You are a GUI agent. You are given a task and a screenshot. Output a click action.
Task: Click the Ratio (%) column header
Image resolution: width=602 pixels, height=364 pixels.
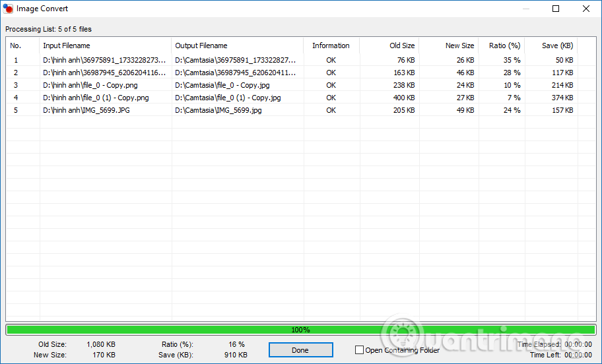(x=504, y=45)
